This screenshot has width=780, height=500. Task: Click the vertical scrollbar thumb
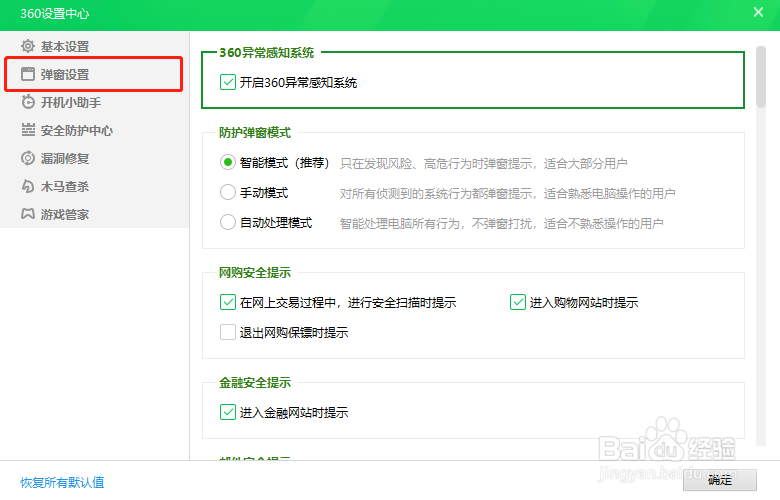(761, 77)
